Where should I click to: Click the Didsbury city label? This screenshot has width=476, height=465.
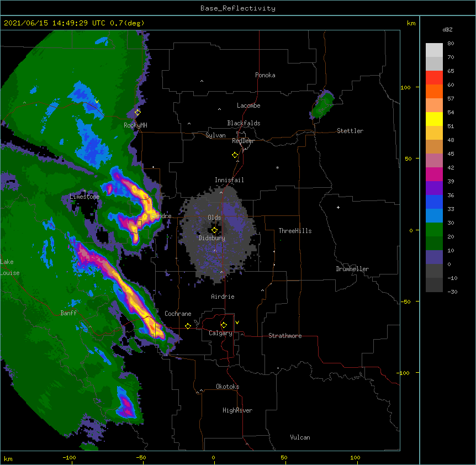212,238
